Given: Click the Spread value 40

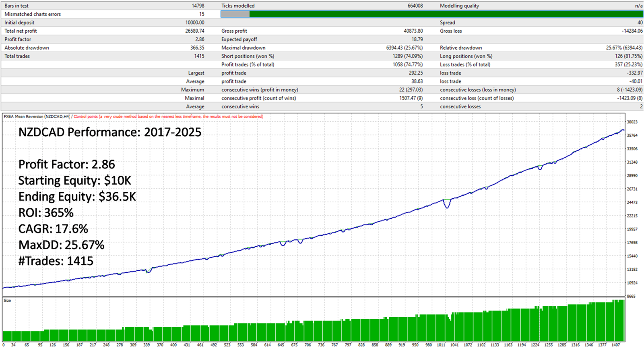Looking at the screenshot, I should [x=640, y=23].
